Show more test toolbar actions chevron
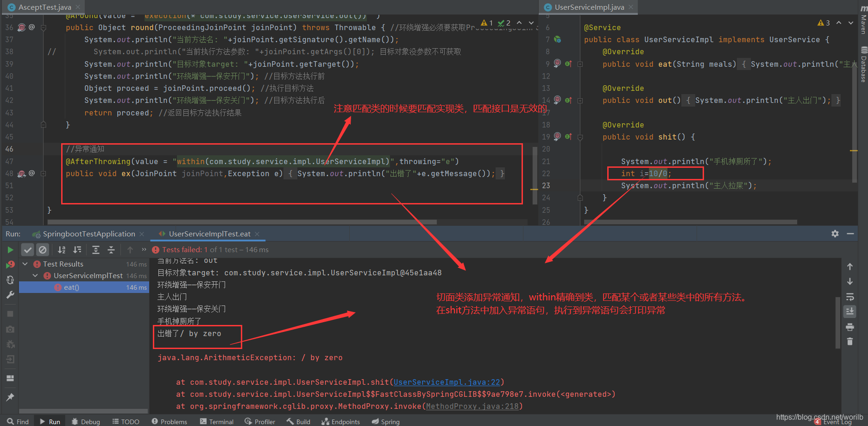This screenshot has height=426, width=868. tap(144, 249)
